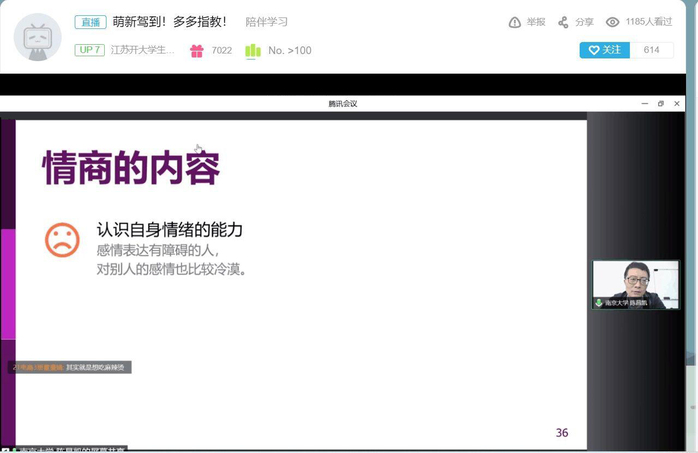698x453 pixels.
Task: Click the gift icon next to 7022
Action: click(196, 51)
